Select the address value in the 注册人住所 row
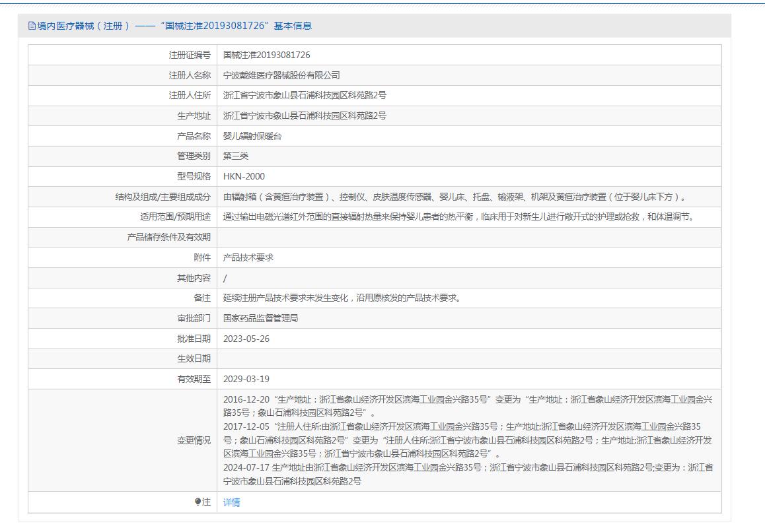 click(x=305, y=96)
